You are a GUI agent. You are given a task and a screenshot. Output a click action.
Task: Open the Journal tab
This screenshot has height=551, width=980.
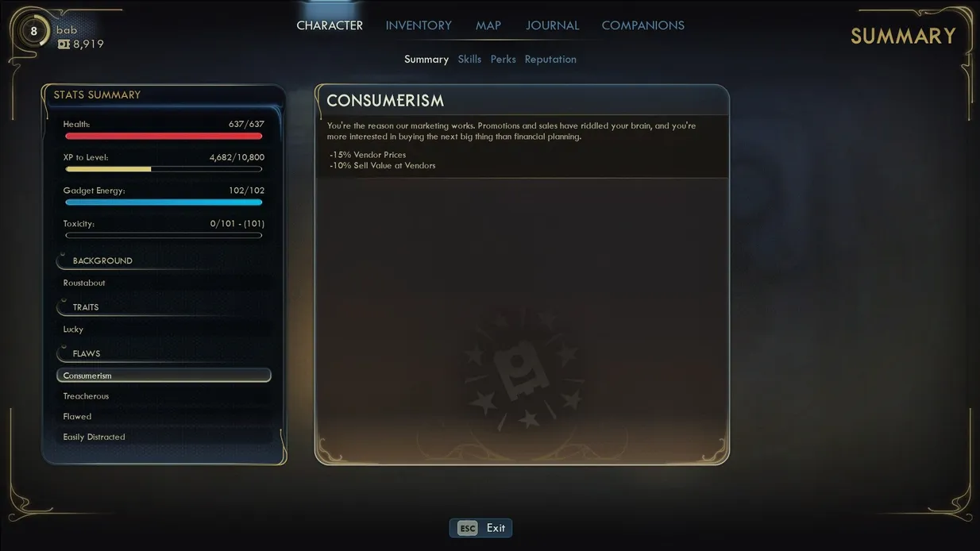click(552, 25)
